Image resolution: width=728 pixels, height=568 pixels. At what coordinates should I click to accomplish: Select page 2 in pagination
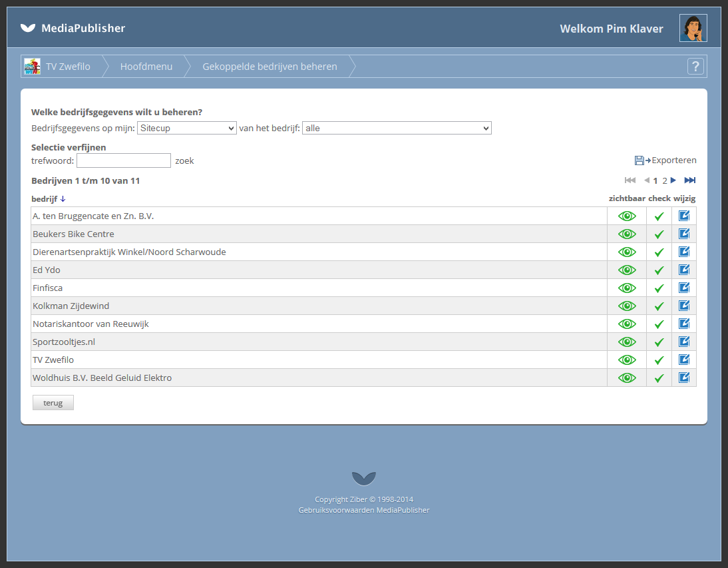pos(665,180)
